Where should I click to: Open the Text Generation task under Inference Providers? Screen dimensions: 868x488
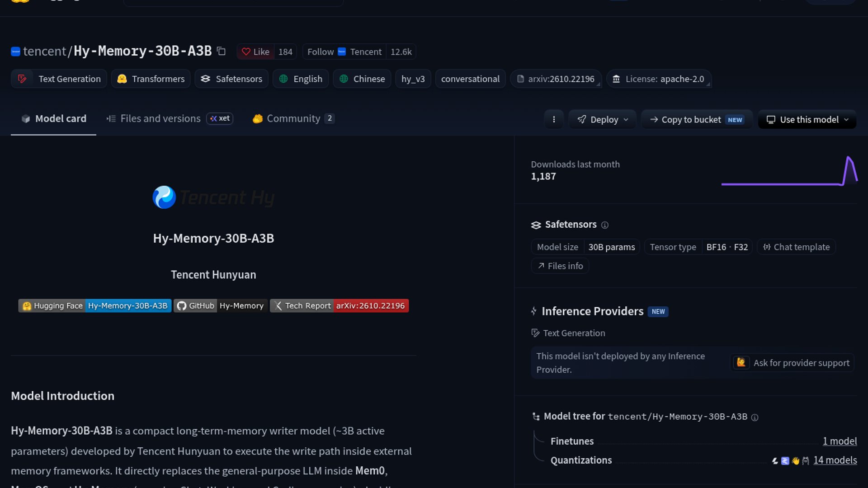[568, 333]
